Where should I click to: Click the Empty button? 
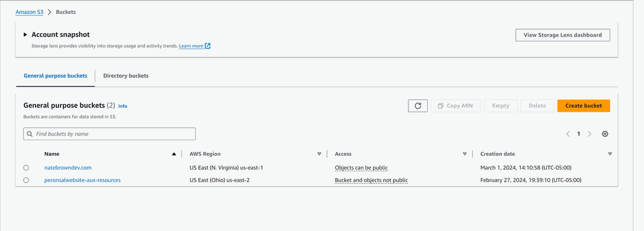tap(501, 106)
